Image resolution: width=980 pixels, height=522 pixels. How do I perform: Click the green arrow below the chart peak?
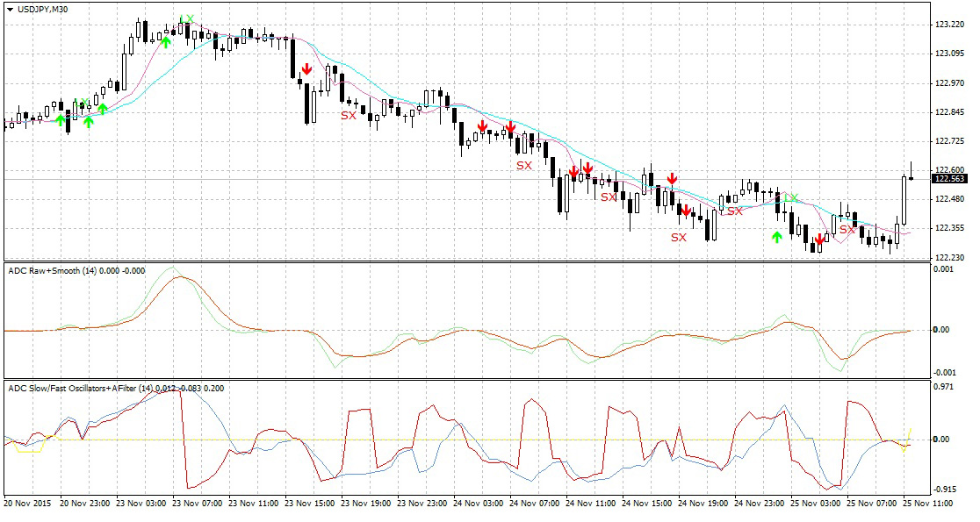165,41
